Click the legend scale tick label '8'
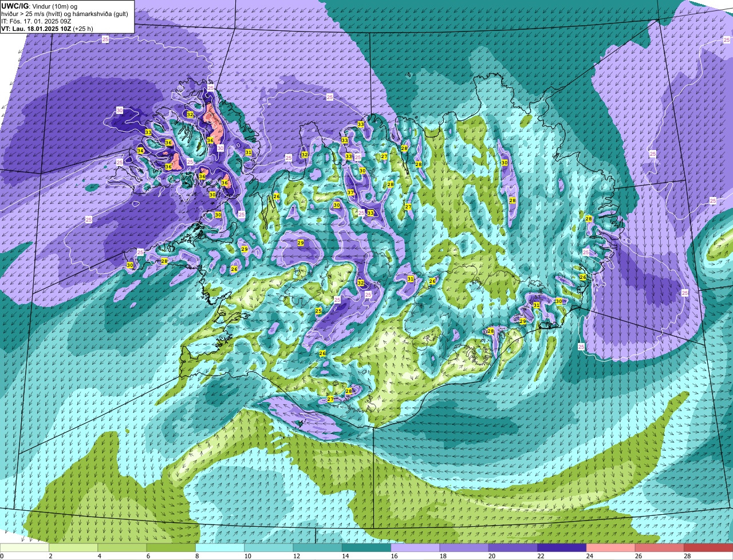Screen dimensions: 733x560 tap(197, 556)
